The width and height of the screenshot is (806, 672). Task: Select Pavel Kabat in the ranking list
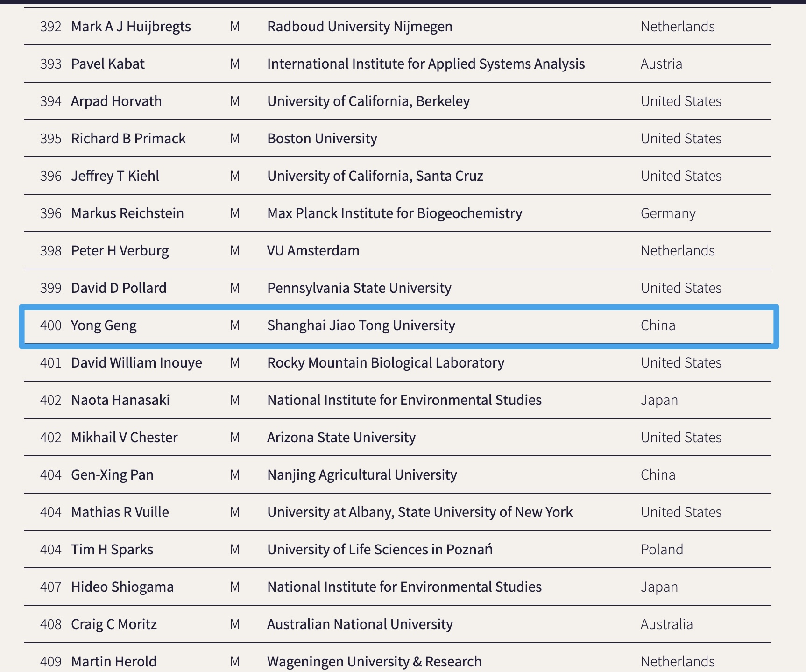click(108, 64)
